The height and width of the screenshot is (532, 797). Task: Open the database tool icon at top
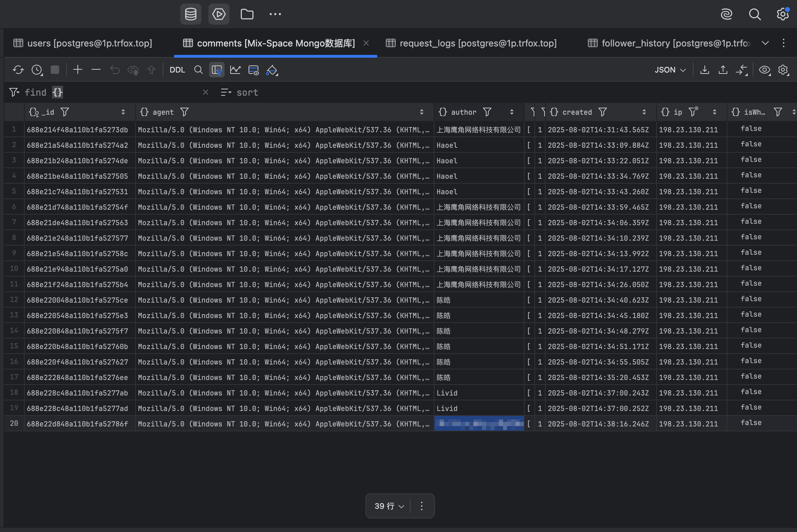(x=190, y=14)
